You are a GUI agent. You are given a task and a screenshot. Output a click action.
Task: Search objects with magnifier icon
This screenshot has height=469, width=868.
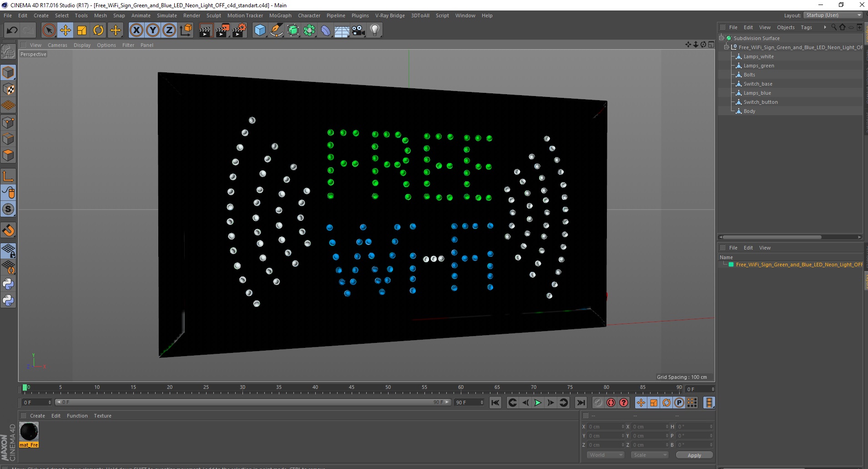(x=833, y=27)
